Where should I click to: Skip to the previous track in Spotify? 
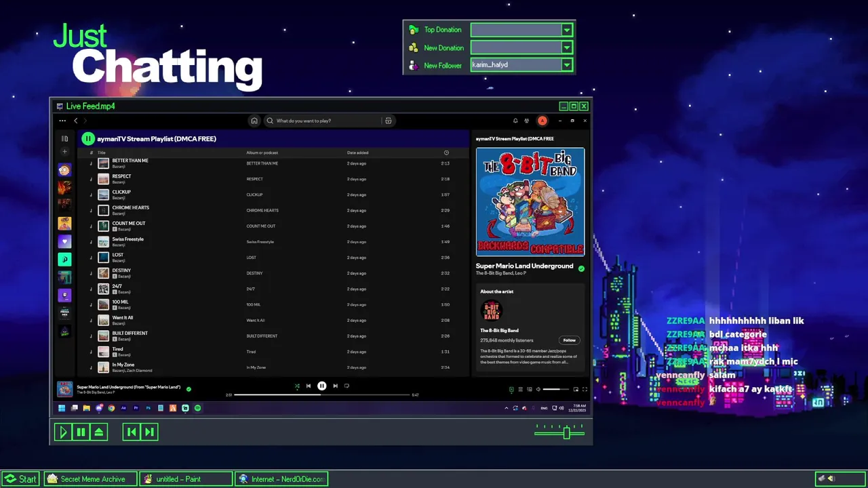309,386
